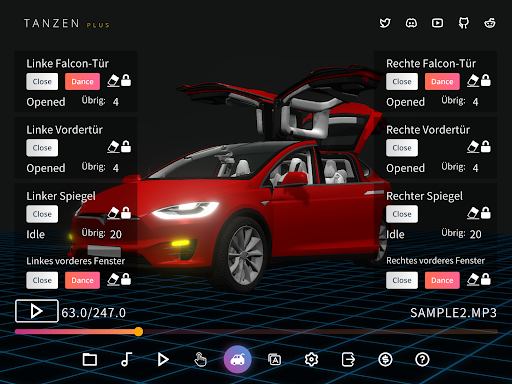Toggle lock on Rechte Falcon-Tür
This screenshot has height=384, width=512.
tap(486, 81)
